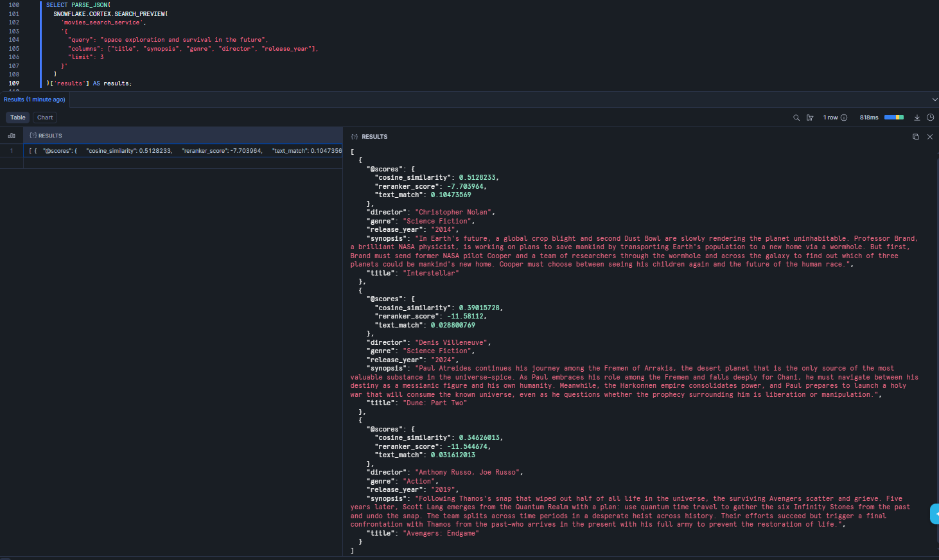This screenshot has height=560, width=939.
Task: Select row number 1 in table
Action: click(12, 151)
